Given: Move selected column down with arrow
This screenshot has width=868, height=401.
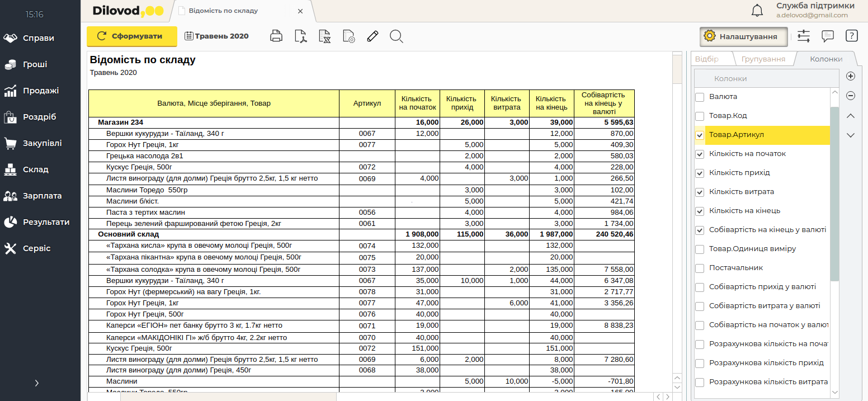Looking at the screenshot, I should (x=851, y=135).
